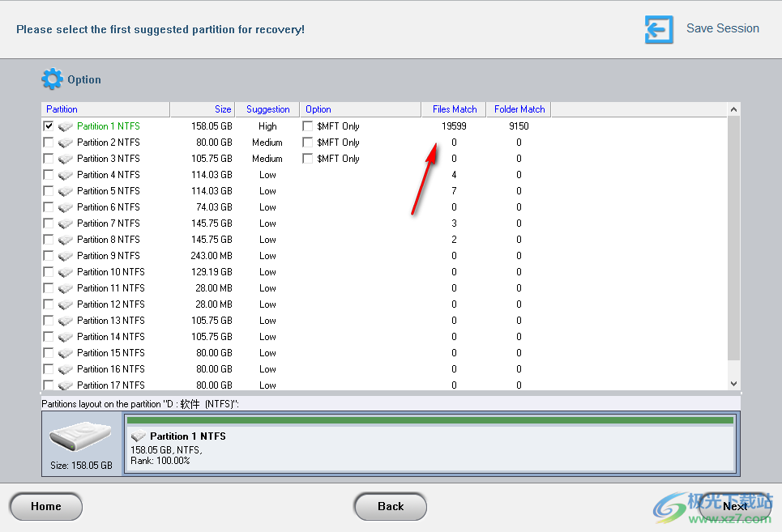Click the drive icon beside Partition 9 NTFS
Screen dimensions: 782x532
coord(66,256)
